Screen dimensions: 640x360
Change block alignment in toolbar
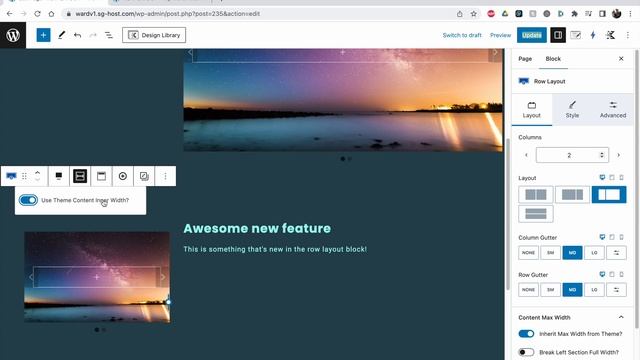coord(59,176)
